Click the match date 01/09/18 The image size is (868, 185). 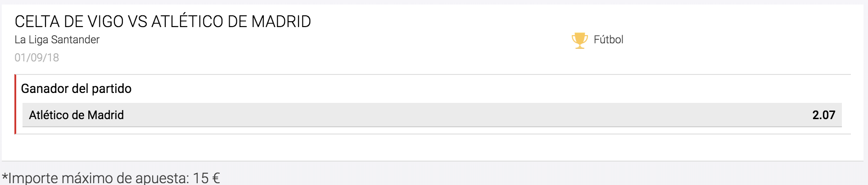tap(36, 58)
